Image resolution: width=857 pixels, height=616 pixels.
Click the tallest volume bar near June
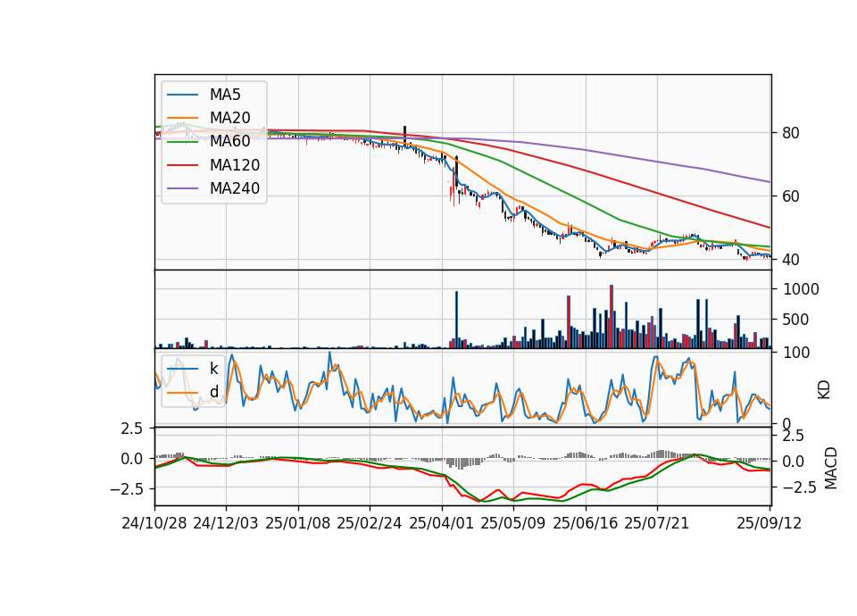[612, 316]
